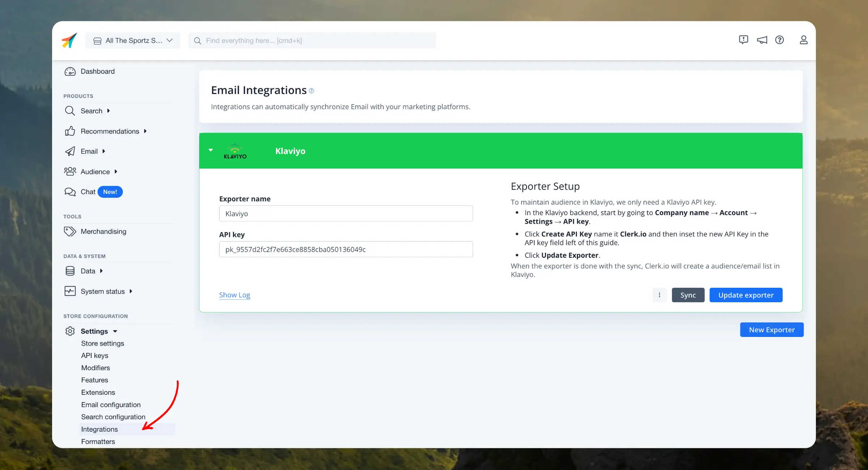This screenshot has height=470, width=868.
Task: Open Extensions submenu item
Action: [98, 393]
